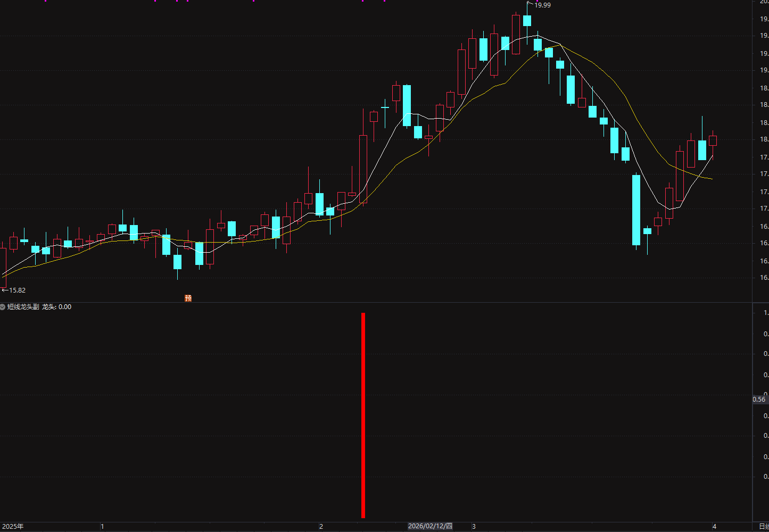Select the 2026/02/12/四 date tag on the time axis
This screenshot has height=532, width=769.
[430, 526]
